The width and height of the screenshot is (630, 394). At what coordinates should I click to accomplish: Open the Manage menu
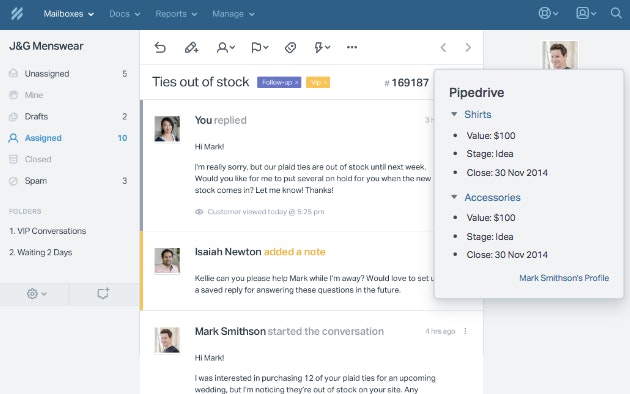point(233,14)
